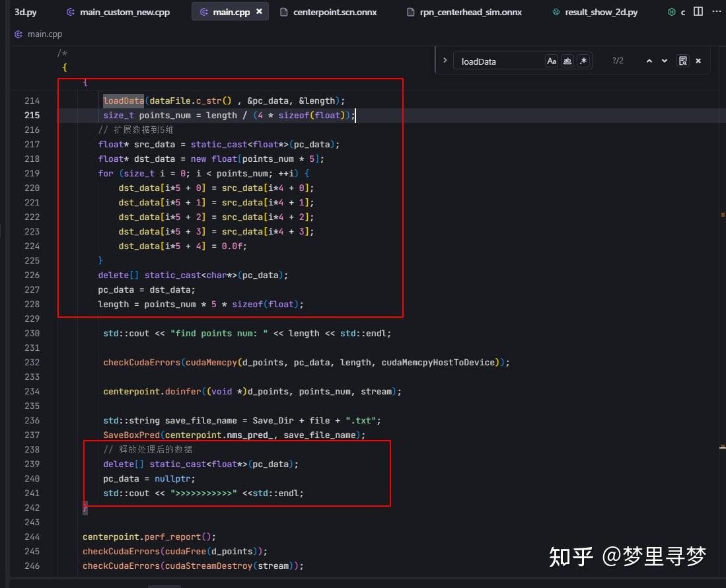The width and height of the screenshot is (726, 588).
Task: Open the rpn_centerhead_sim.onnx tab
Action: pyautogui.click(x=464, y=12)
